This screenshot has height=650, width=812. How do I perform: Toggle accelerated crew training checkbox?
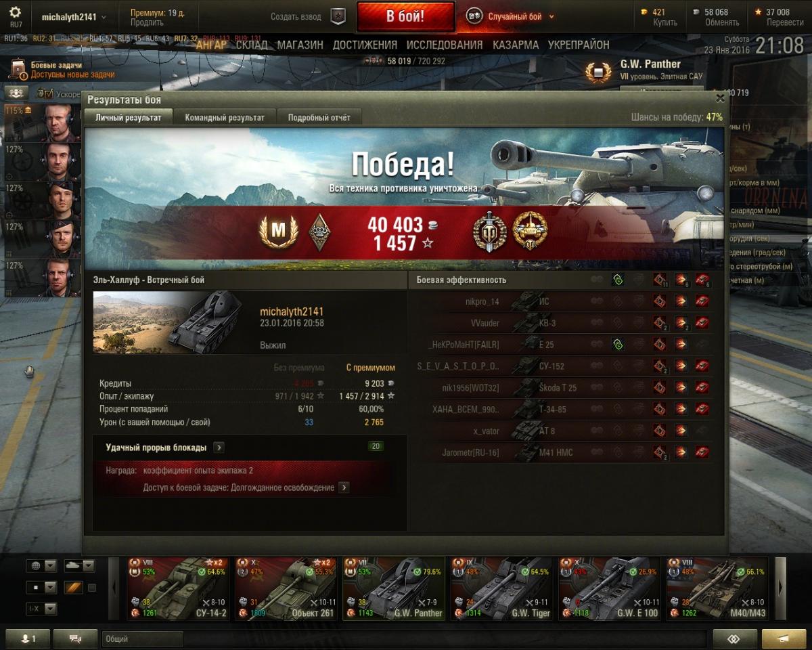tap(41, 93)
